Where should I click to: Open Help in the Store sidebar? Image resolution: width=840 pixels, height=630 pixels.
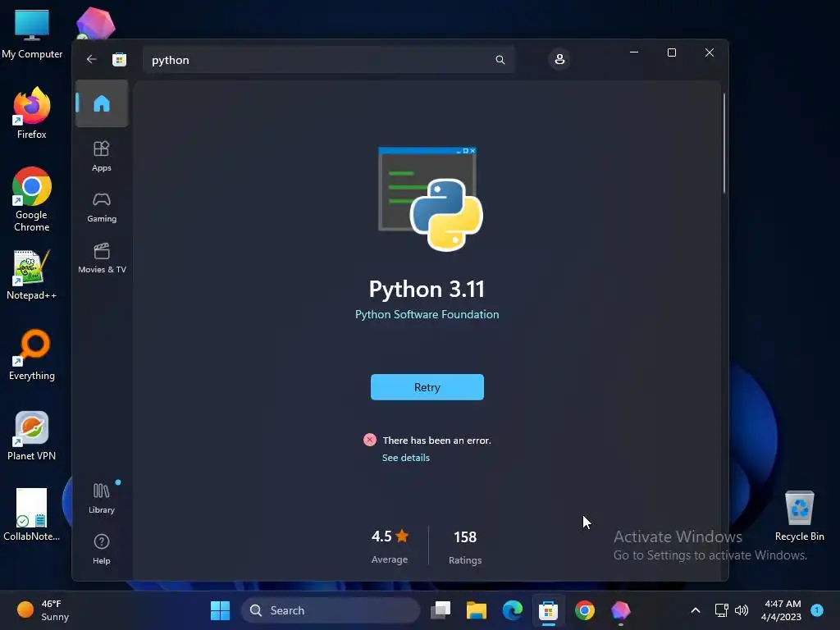(102, 549)
